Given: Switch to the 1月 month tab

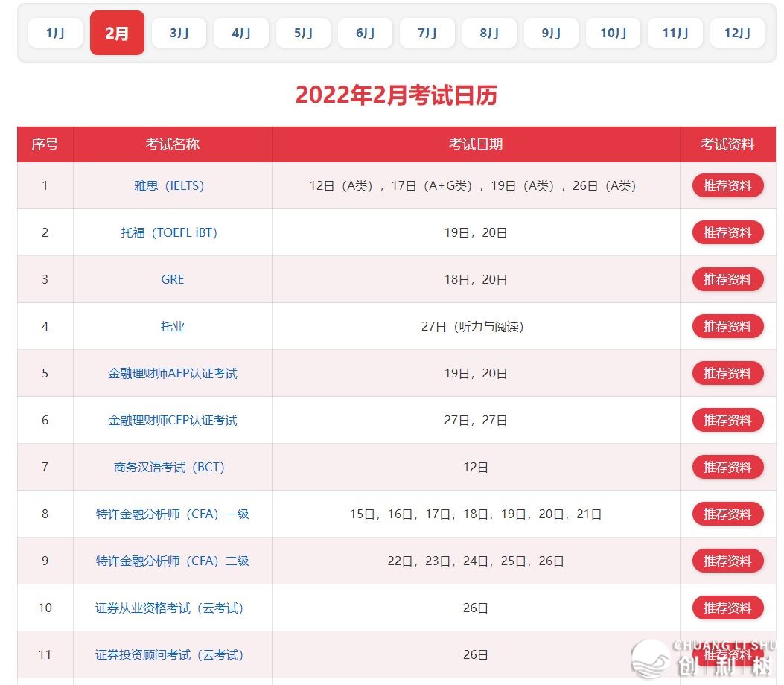Looking at the screenshot, I should pos(55,33).
